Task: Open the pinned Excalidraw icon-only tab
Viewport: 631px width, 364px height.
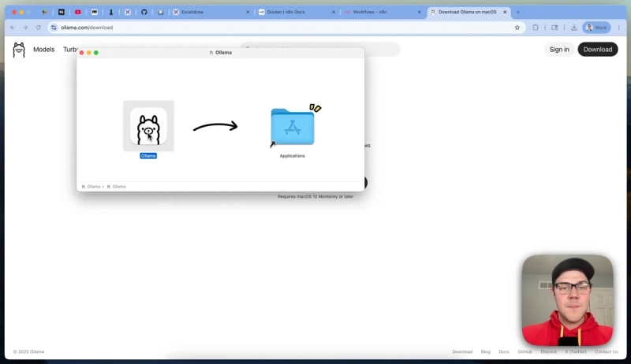Action: click(128, 12)
